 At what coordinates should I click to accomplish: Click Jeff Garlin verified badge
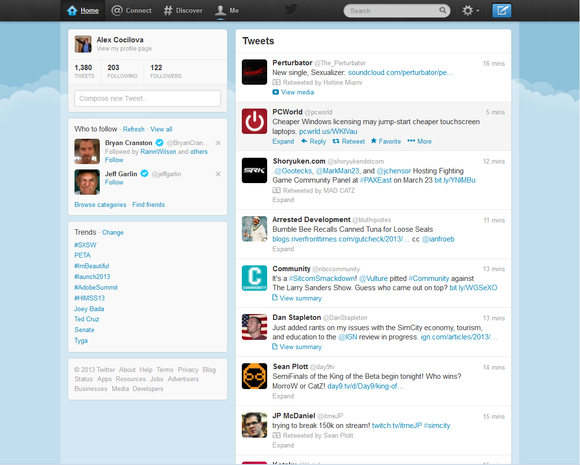[145, 173]
